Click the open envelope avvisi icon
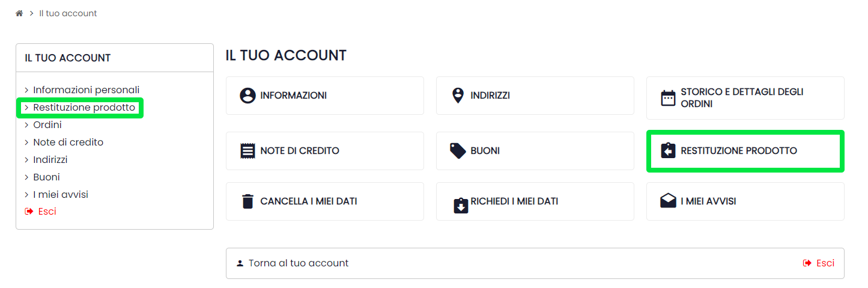 (x=668, y=201)
